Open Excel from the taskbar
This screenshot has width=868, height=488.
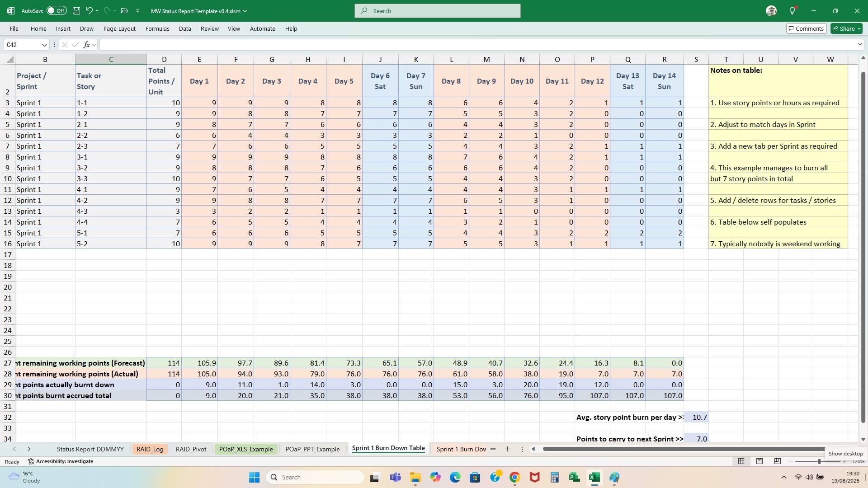[x=594, y=477]
